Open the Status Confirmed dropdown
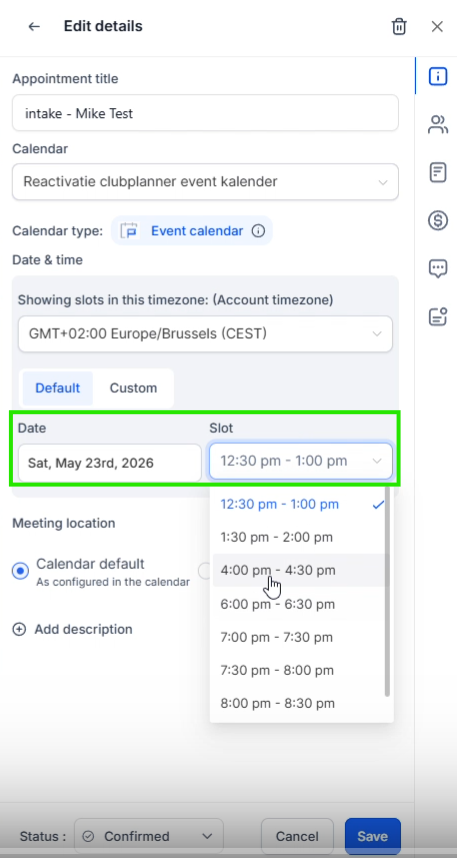The height and width of the screenshot is (858, 457). [149, 836]
